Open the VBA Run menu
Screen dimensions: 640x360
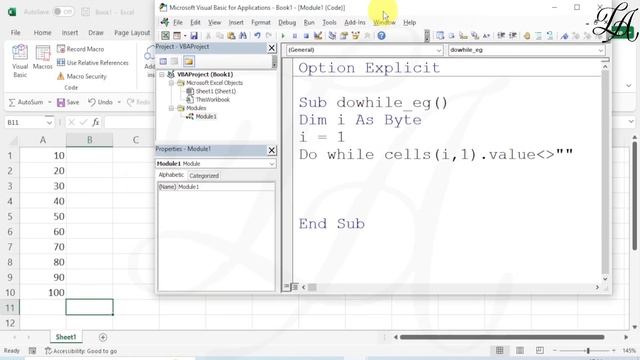(x=309, y=22)
